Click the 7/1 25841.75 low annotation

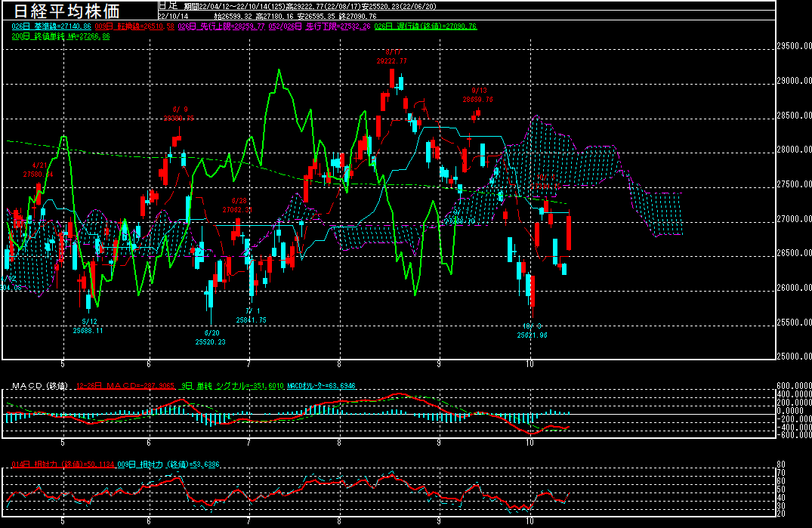tap(252, 316)
